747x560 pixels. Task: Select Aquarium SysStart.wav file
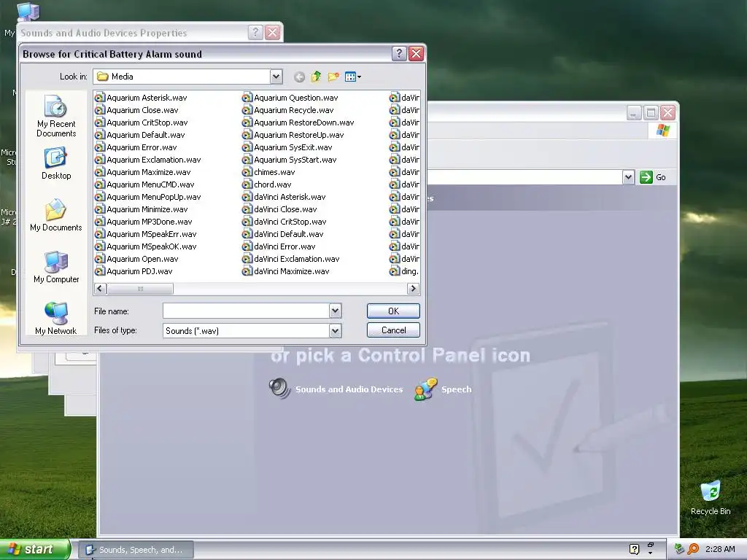pyautogui.click(x=290, y=160)
